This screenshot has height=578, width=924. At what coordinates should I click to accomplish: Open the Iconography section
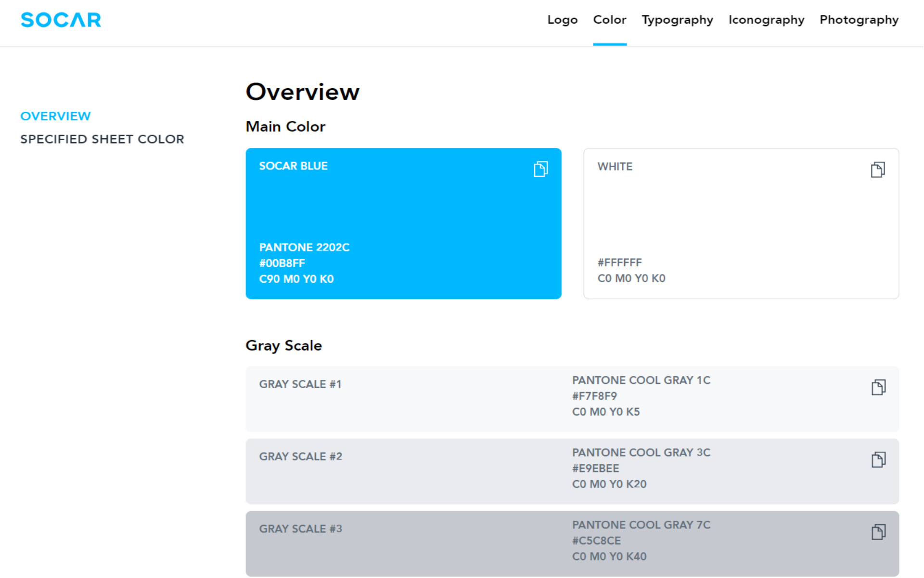[766, 19]
